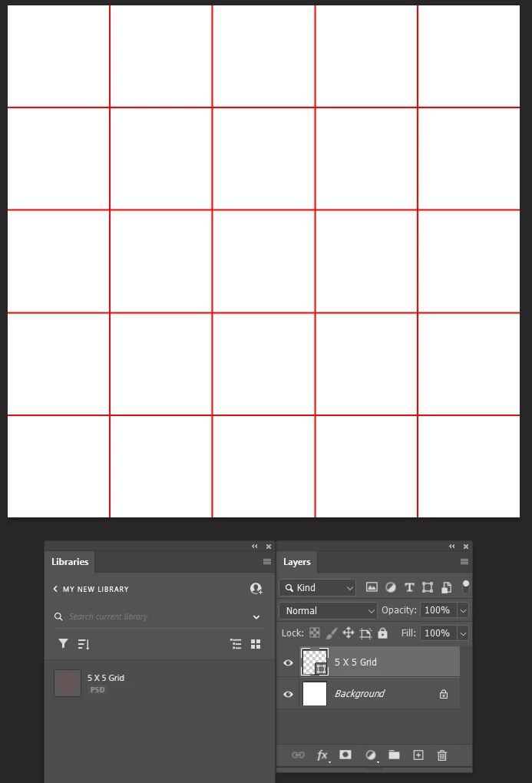532x783 pixels.
Task: Toggle layer filtering on or off
Action: (x=465, y=586)
